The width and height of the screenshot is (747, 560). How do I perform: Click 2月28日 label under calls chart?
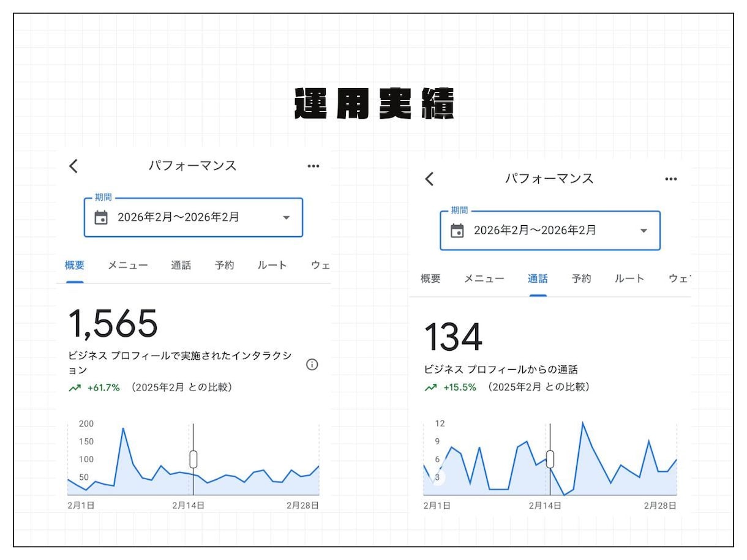(x=660, y=506)
